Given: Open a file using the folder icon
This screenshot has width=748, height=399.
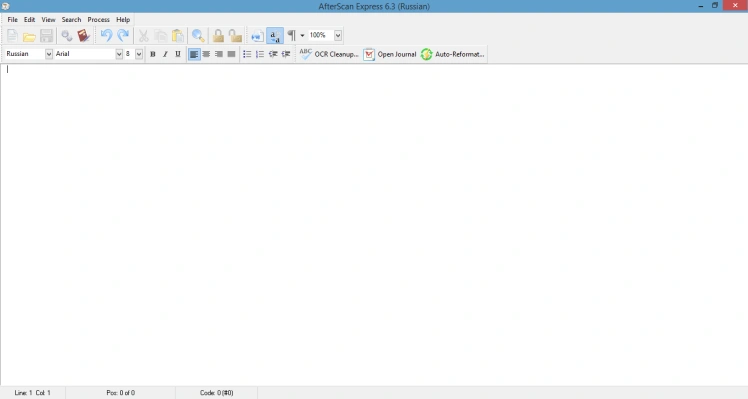Looking at the screenshot, I should (x=29, y=36).
